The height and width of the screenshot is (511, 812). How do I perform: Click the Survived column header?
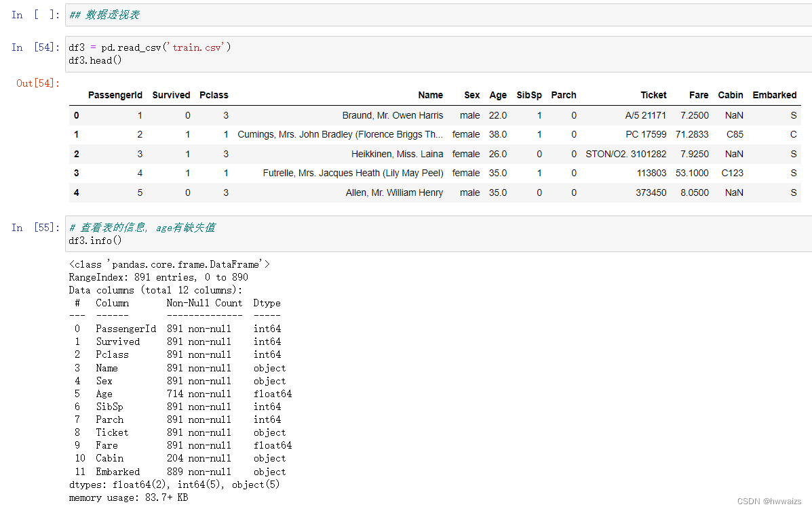coord(172,95)
